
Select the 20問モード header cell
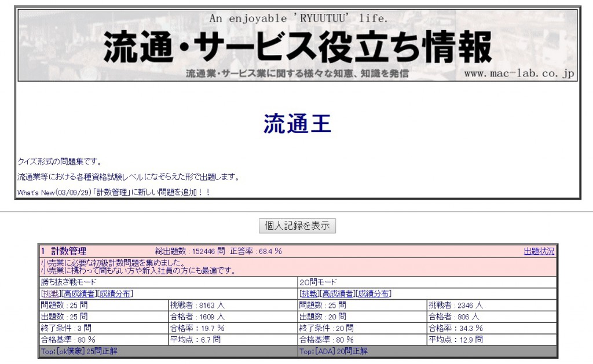(317, 282)
